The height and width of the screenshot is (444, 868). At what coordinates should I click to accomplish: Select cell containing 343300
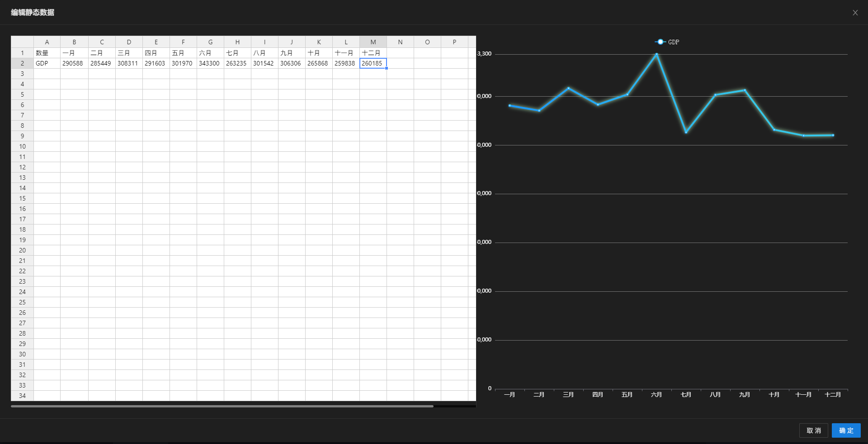coord(210,63)
